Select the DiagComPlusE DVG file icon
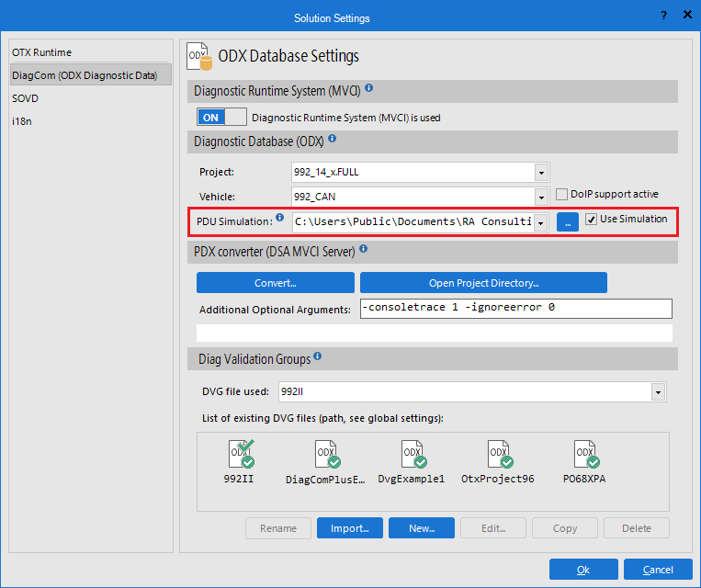The image size is (701, 588). pos(325,455)
